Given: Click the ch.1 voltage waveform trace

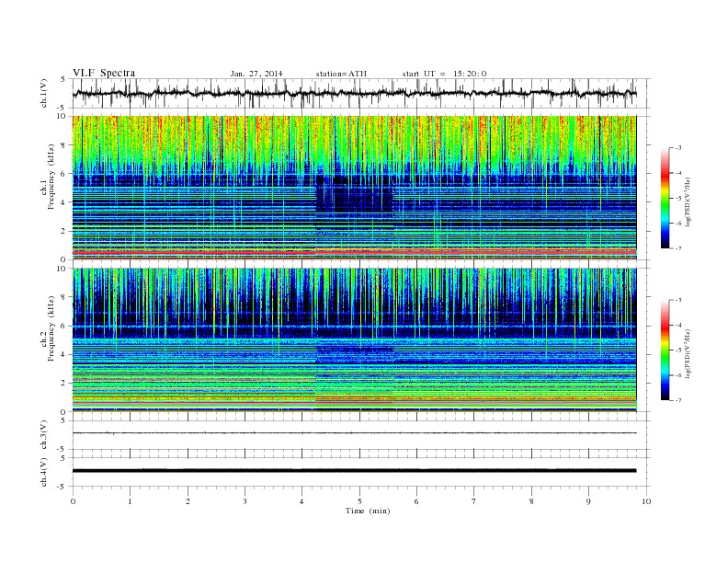Looking at the screenshot, I should pos(354,94).
